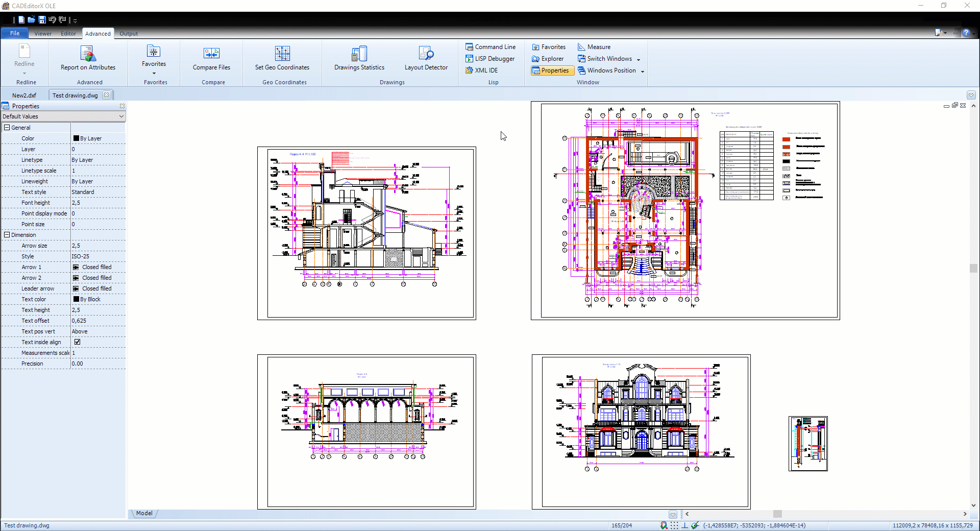Edit the Arrow size value field

98,246
